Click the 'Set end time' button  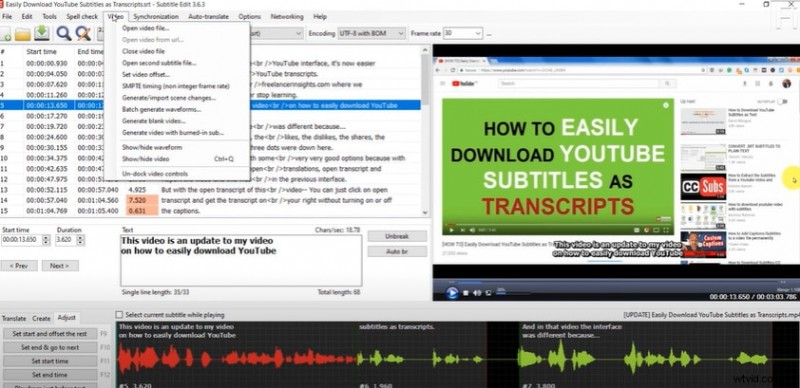(50, 375)
